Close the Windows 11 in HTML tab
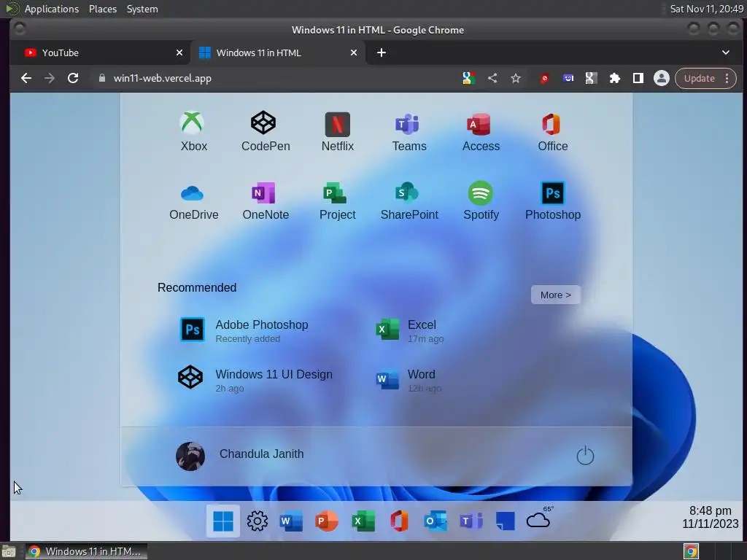 coord(354,52)
